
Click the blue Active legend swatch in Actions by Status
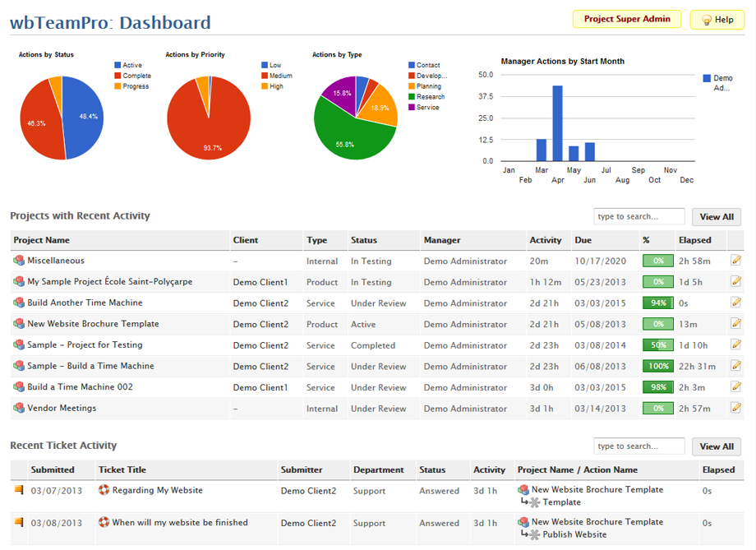(x=118, y=65)
